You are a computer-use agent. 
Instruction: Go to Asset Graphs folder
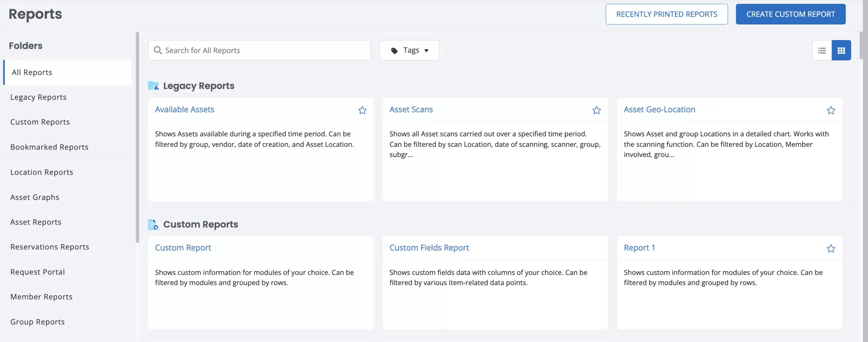pyautogui.click(x=35, y=197)
